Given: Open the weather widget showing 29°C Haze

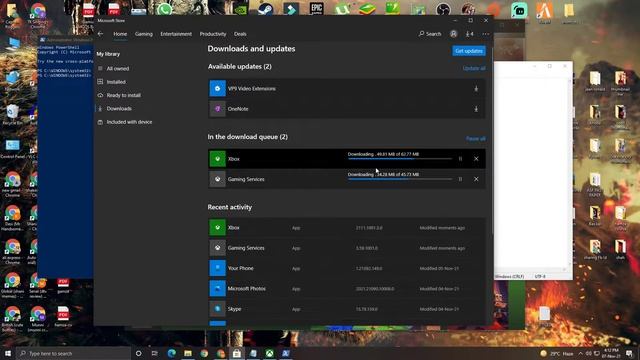Looking at the screenshot, I should point(557,353).
